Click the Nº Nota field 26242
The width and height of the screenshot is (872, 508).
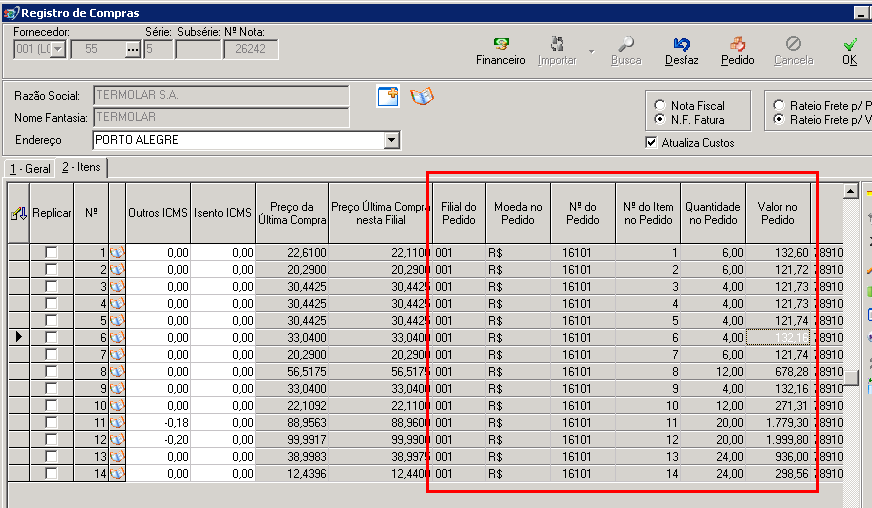pos(251,50)
